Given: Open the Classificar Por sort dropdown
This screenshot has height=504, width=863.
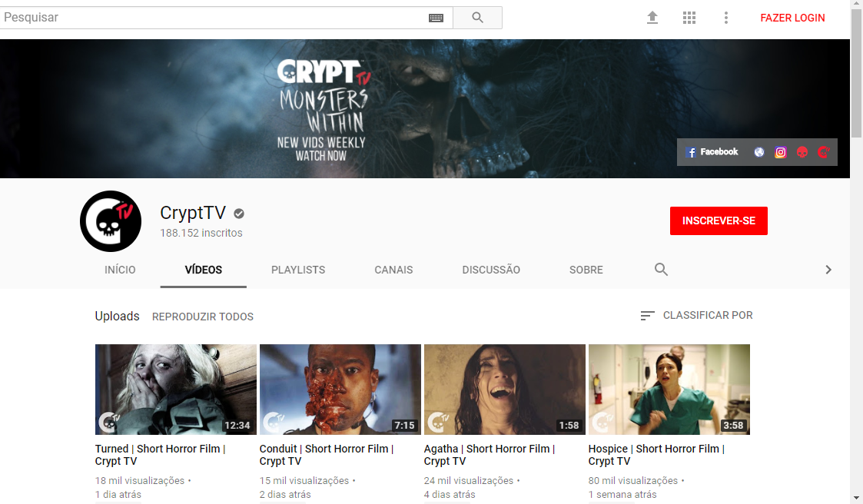Looking at the screenshot, I should (x=696, y=315).
